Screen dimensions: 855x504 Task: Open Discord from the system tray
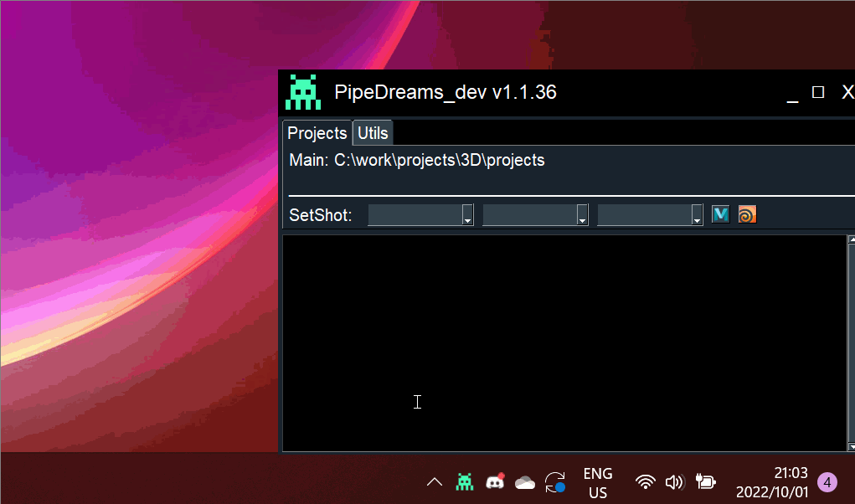pyautogui.click(x=495, y=481)
